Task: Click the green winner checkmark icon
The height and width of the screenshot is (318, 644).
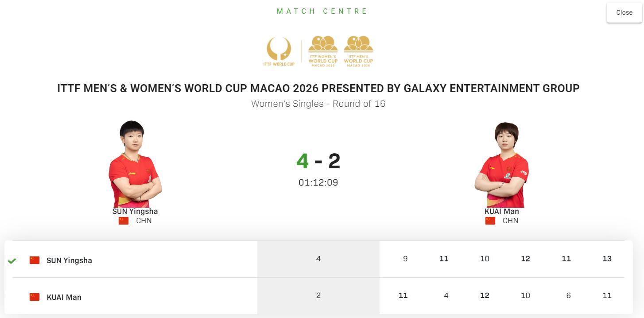Action: [12, 261]
